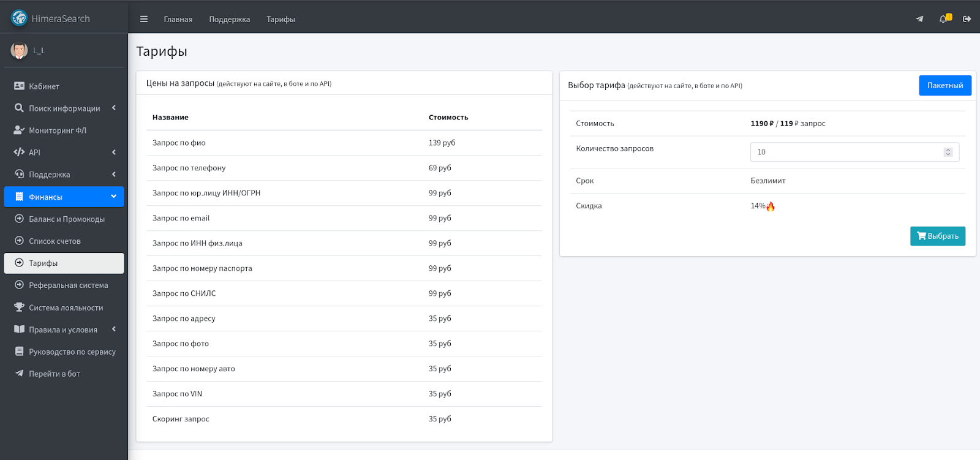Open Мониторинг ФЛ in sidebar

58,130
